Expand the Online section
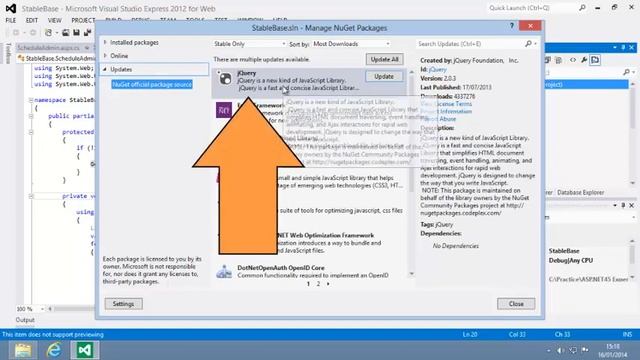The width and height of the screenshot is (640, 360). pos(106,56)
